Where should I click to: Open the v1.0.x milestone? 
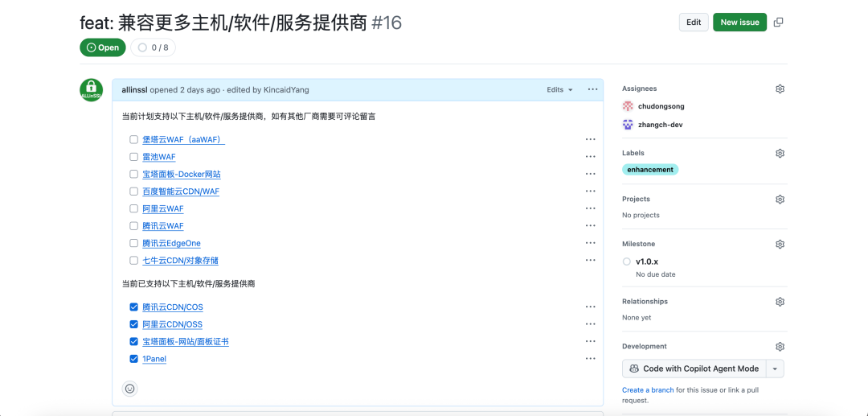tap(646, 262)
